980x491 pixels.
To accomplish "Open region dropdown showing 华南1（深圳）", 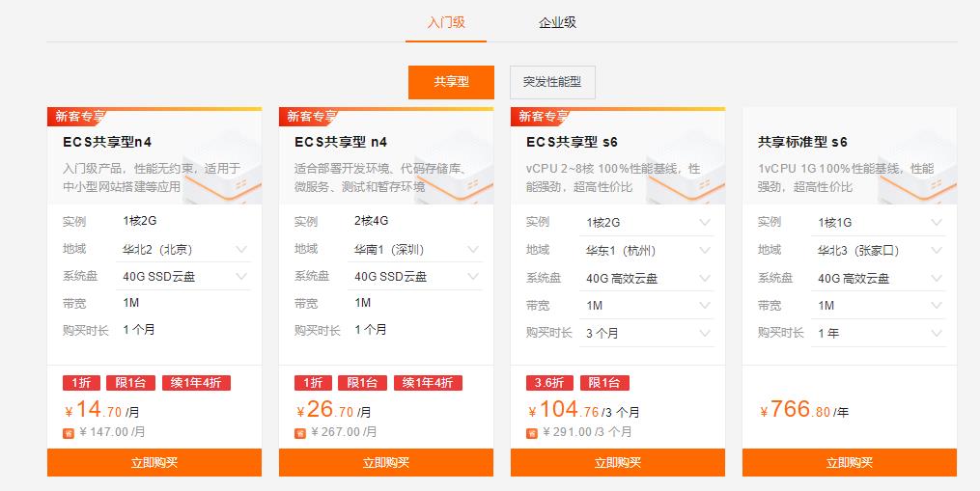I will click(415, 249).
